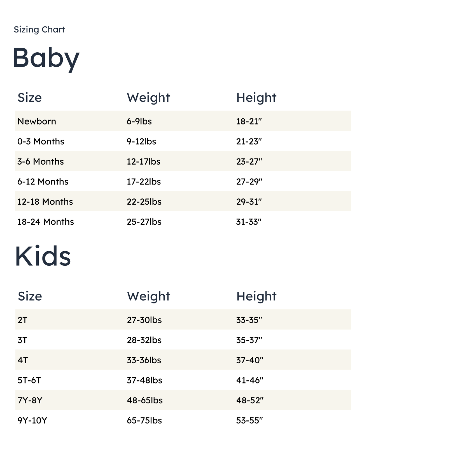Select the 12-18 Months size label
Screen dimensions: 476x454
coord(45,202)
